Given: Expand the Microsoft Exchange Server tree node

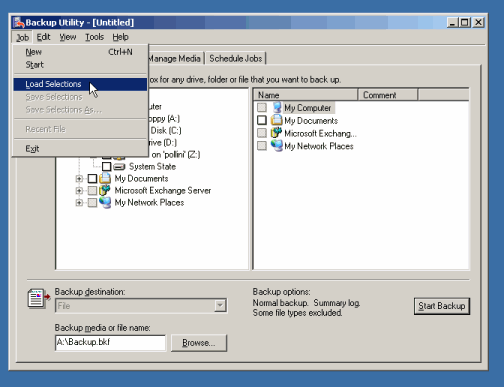Looking at the screenshot, I should 79,191.
